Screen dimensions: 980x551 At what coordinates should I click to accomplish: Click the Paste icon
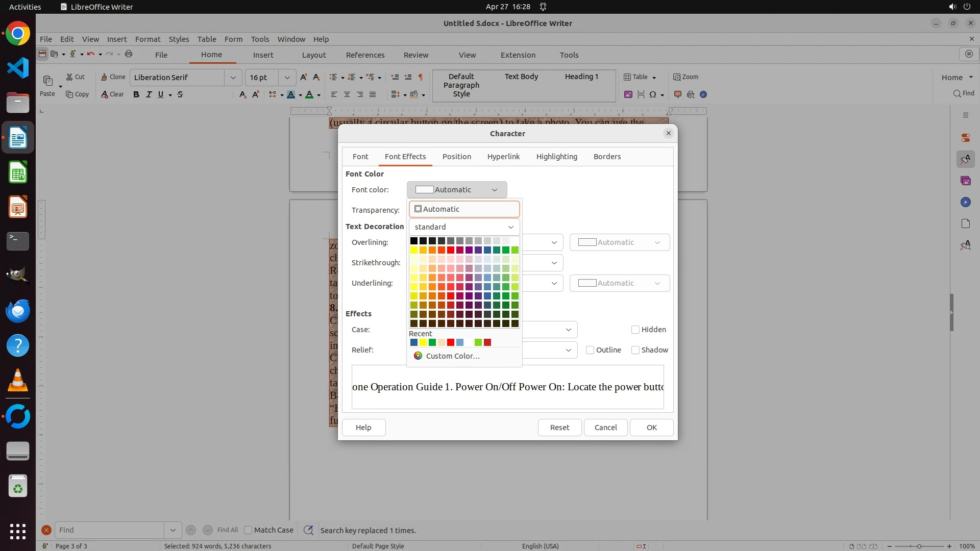click(x=47, y=82)
